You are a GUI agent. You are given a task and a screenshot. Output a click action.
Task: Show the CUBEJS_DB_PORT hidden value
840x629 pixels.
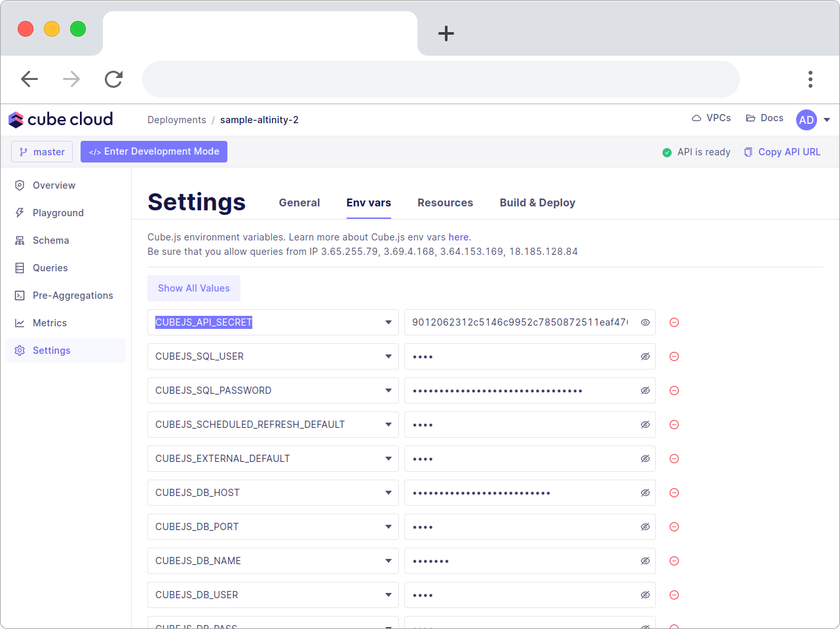pos(645,527)
